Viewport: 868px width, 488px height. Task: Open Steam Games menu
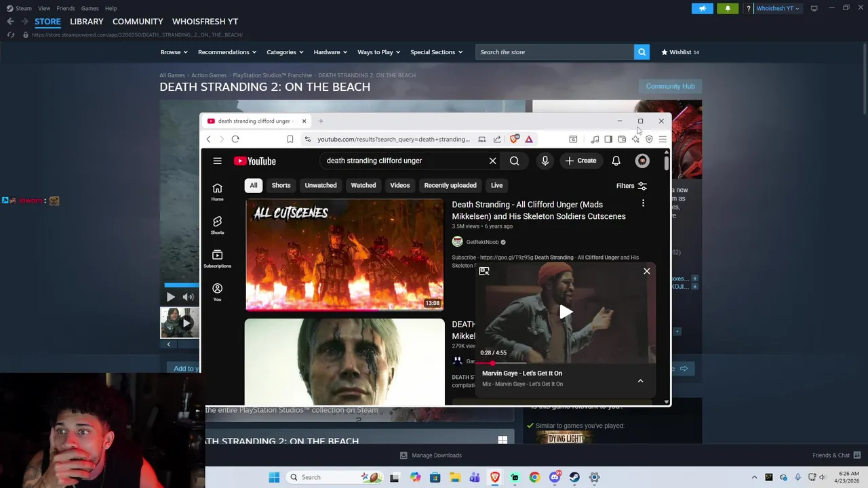90,8
